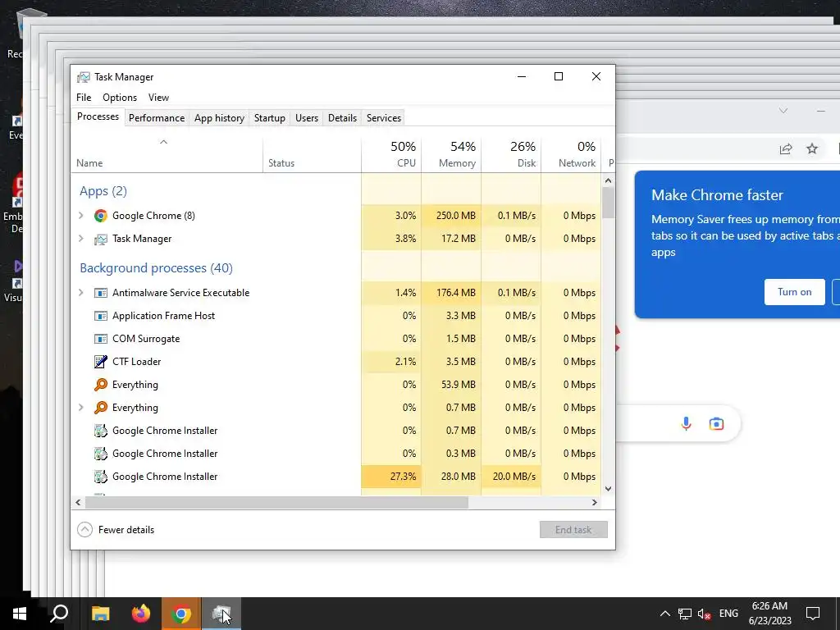Click the Chrome tab search chevron

(783, 111)
